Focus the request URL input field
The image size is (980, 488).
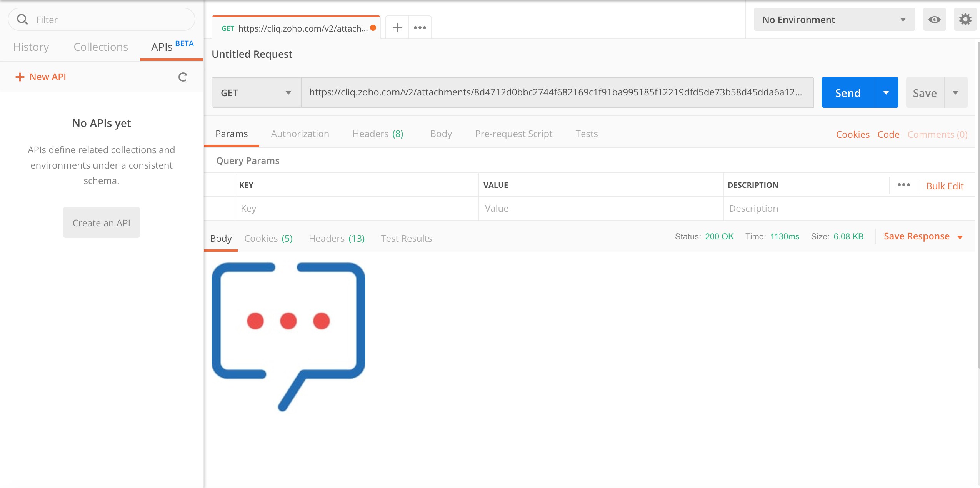pyautogui.click(x=556, y=92)
